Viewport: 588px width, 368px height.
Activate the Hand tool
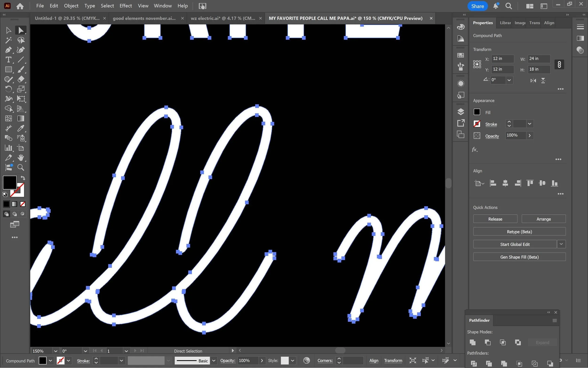[x=21, y=158]
